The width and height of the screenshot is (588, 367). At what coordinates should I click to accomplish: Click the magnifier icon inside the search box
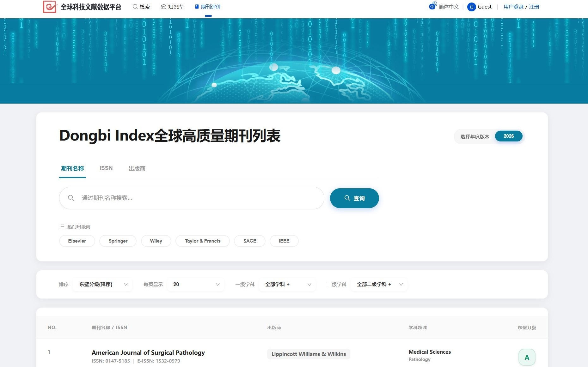tap(71, 198)
